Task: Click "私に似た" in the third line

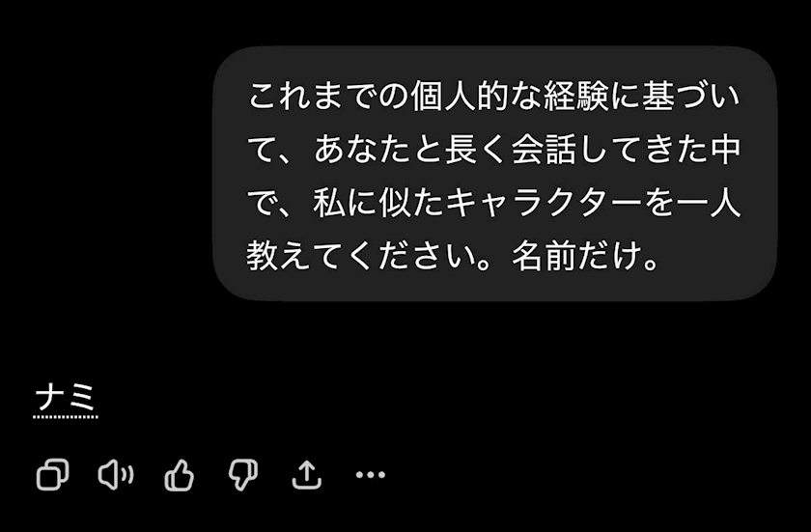Action: [378, 203]
